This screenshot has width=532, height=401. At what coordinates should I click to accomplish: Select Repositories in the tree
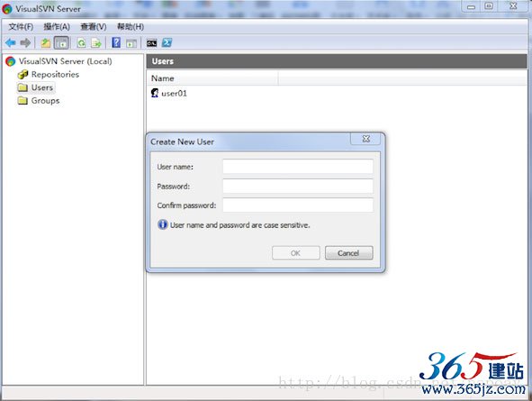pos(55,75)
